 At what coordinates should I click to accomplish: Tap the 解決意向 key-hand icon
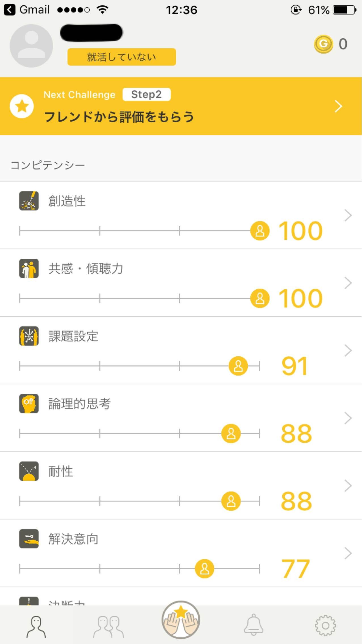coord(29,539)
